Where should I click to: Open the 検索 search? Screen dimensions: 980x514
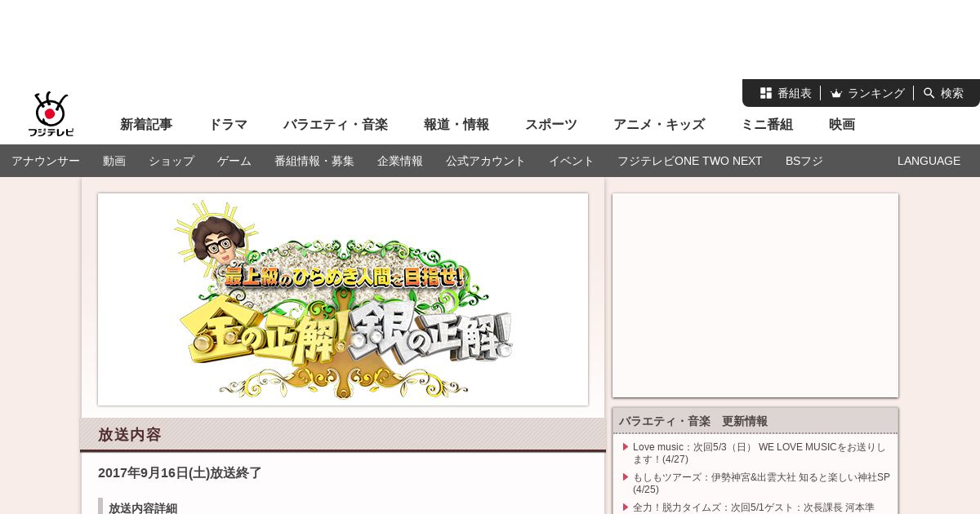click(943, 93)
